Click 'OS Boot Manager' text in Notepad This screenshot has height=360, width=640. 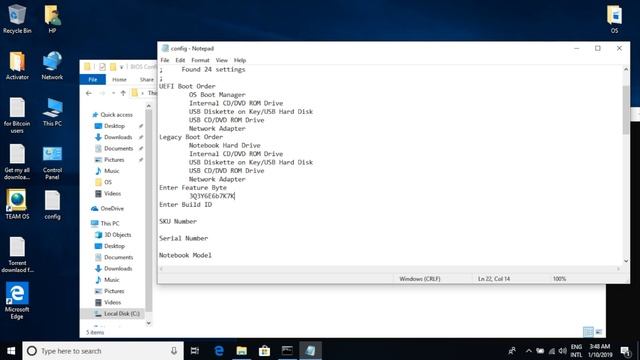(x=217, y=95)
